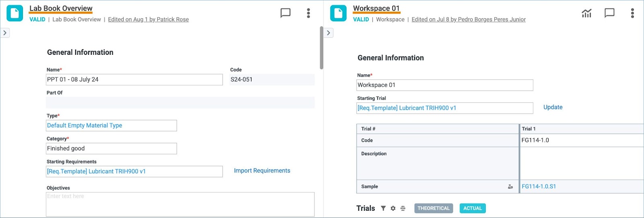Screen dimensions: 644x218
Task: Expand the left sidebar of Workspace 01
Action: 328,33
